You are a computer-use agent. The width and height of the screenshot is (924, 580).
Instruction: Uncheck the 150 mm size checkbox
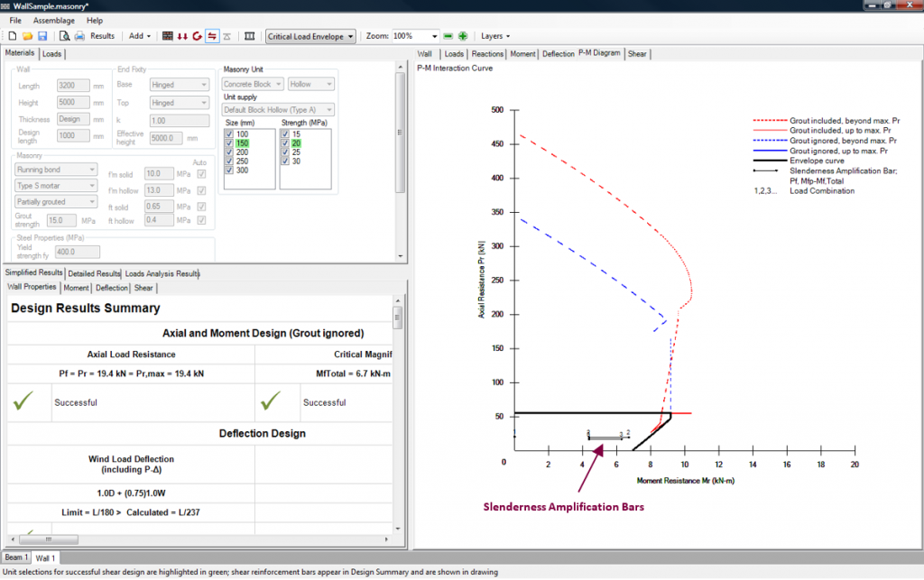coord(229,143)
